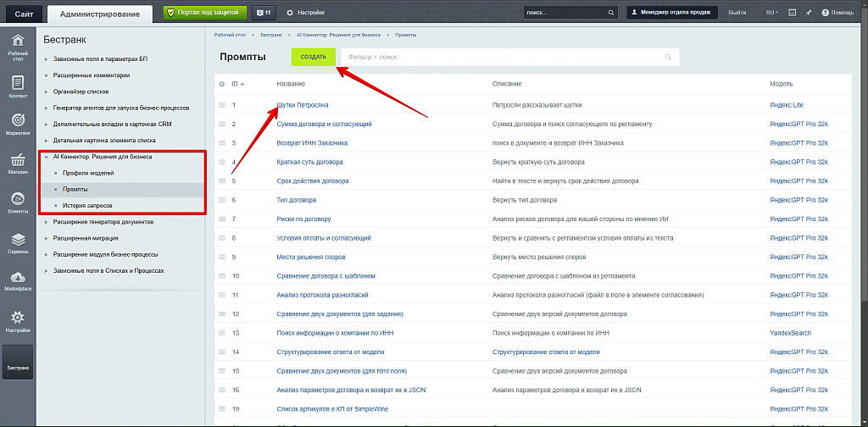Open the Рабочий стол sidebar section
The height and width of the screenshot is (427, 868).
(x=18, y=47)
